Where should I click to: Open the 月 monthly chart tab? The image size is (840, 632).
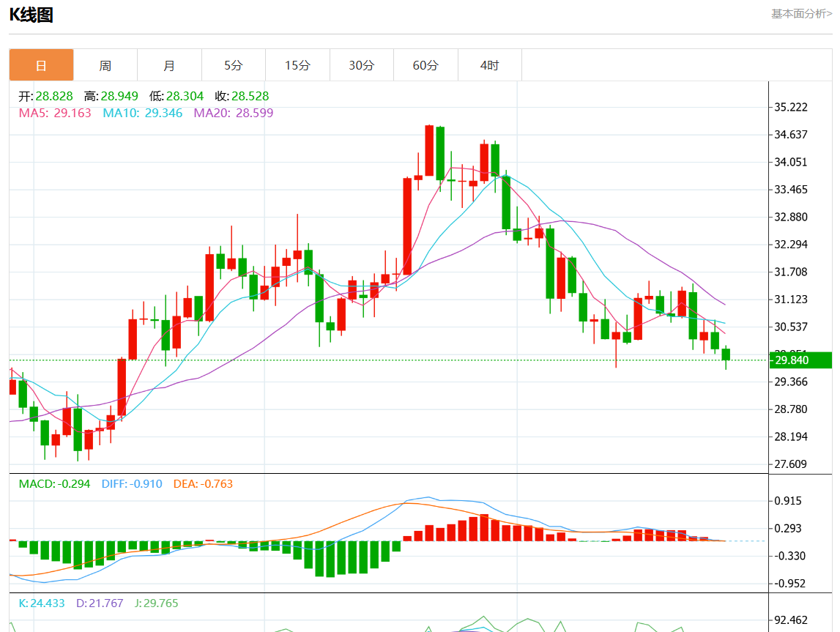pyautogui.click(x=169, y=65)
